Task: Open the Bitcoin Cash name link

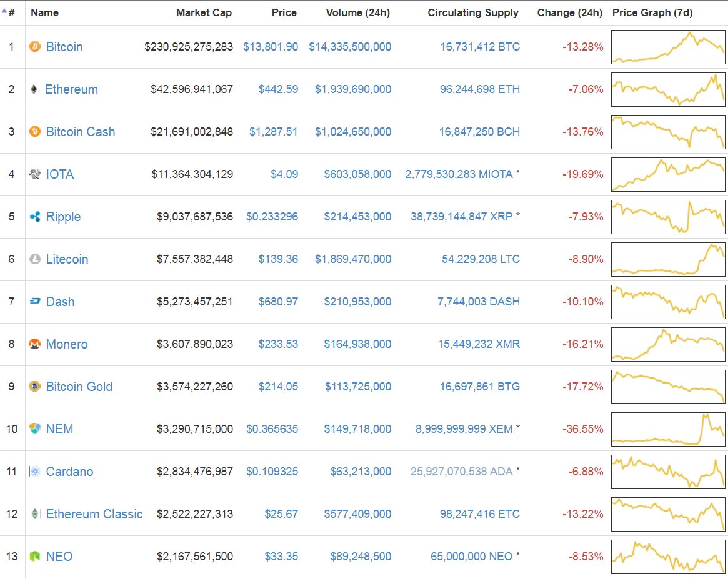Action: click(x=81, y=132)
